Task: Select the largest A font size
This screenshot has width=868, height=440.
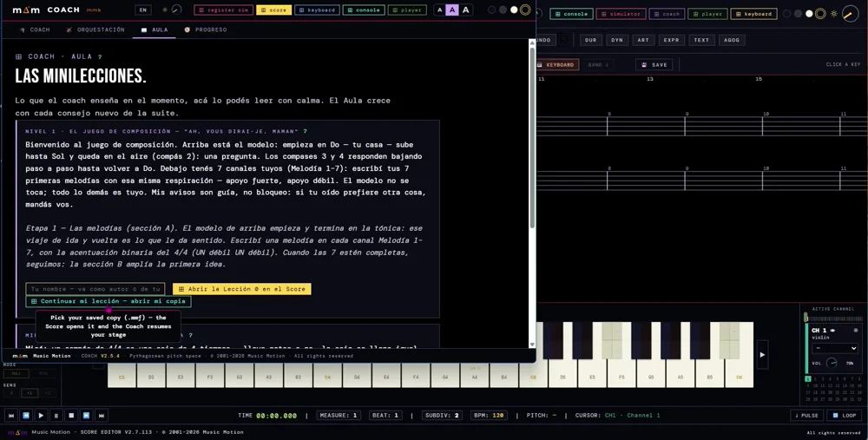Action: click(465, 10)
